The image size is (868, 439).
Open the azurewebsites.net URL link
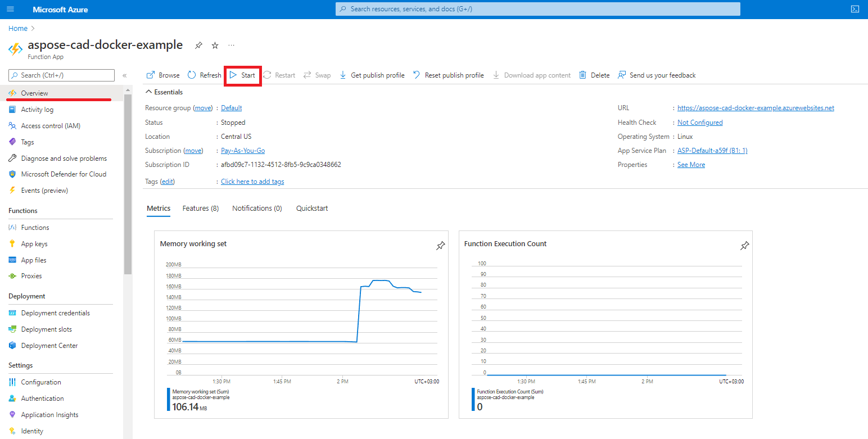pos(756,108)
